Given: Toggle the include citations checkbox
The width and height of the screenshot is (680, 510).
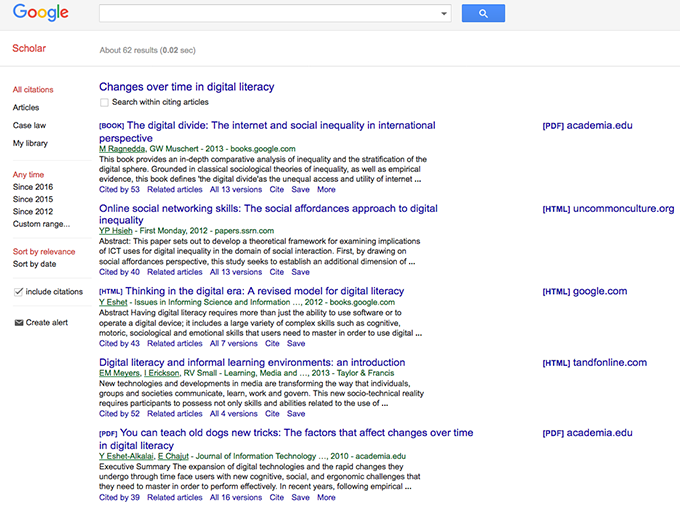Looking at the screenshot, I should (x=19, y=291).
